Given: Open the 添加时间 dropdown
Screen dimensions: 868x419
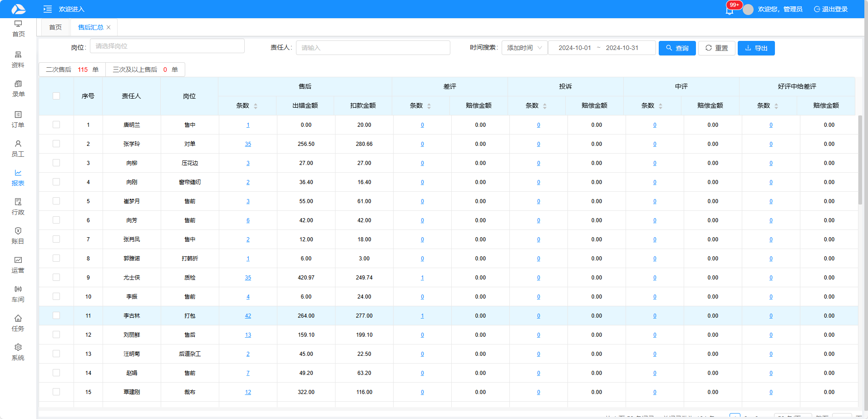Looking at the screenshot, I should [x=524, y=48].
